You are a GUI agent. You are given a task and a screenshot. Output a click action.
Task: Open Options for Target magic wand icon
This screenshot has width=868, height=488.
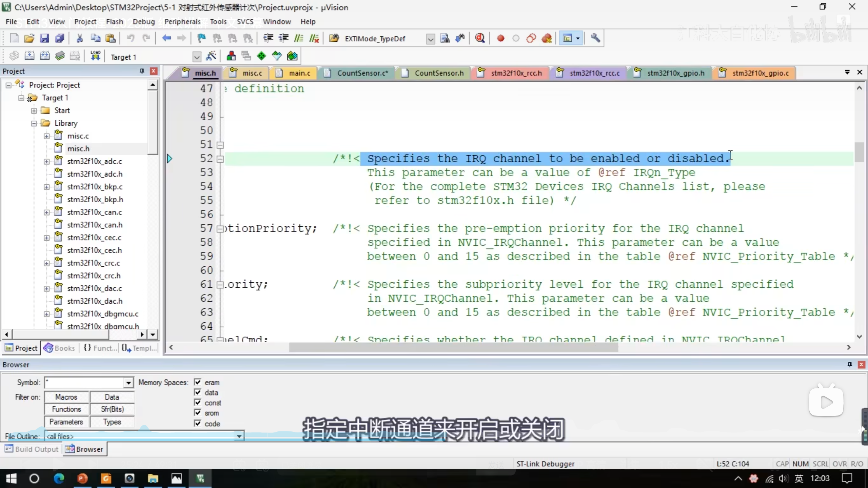[x=211, y=56]
